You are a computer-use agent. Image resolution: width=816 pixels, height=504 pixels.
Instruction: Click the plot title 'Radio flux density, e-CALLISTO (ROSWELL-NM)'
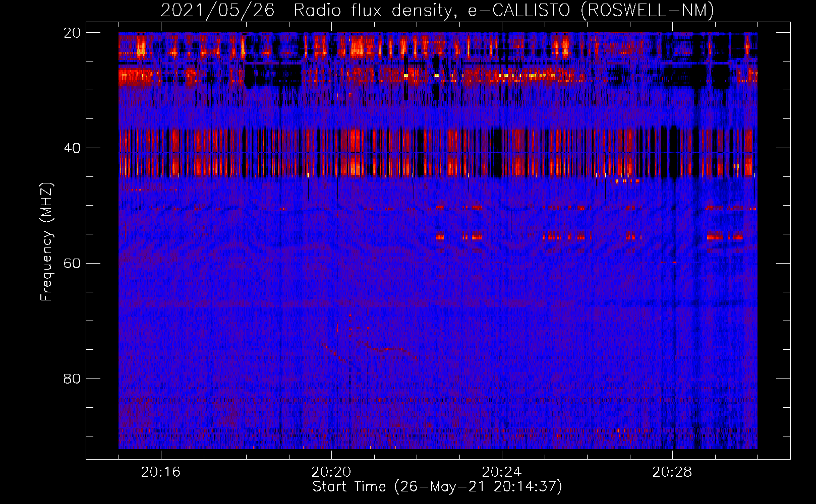[x=504, y=10]
